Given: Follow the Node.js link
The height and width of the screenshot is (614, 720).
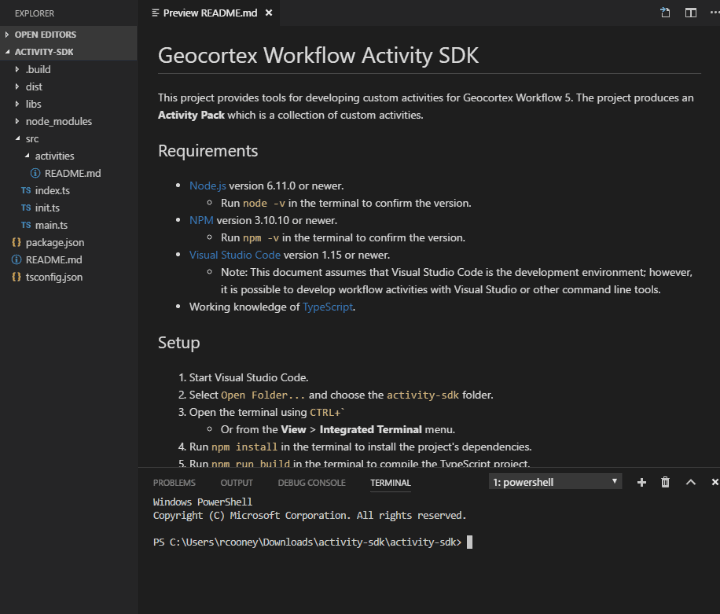Looking at the screenshot, I should [x=208, y=186].
